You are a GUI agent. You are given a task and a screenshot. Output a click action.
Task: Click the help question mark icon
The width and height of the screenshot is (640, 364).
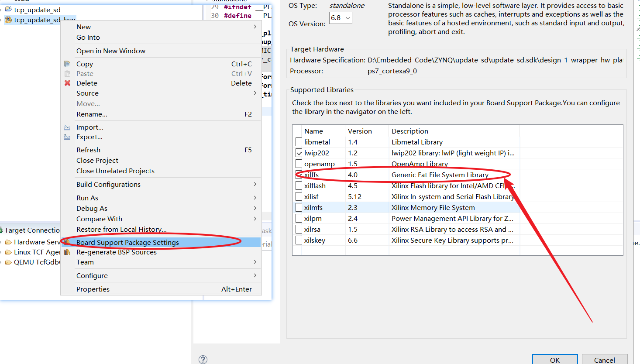click(x=203, y=359)
